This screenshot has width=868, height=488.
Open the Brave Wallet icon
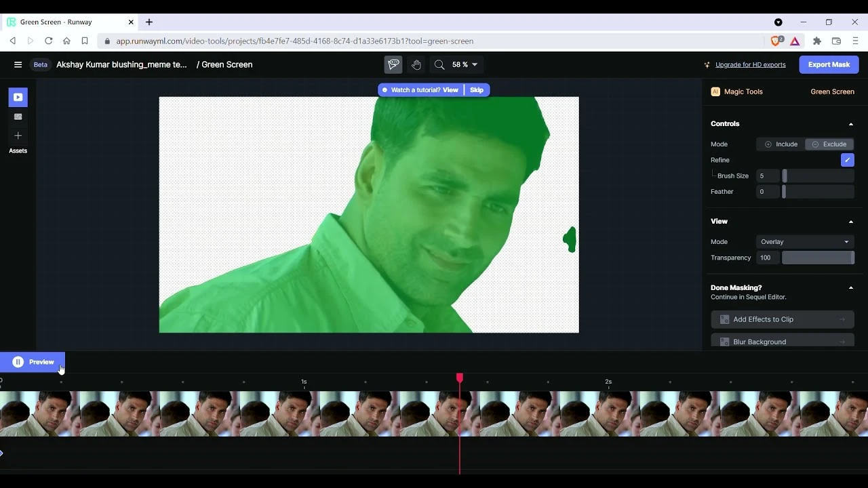836,41
